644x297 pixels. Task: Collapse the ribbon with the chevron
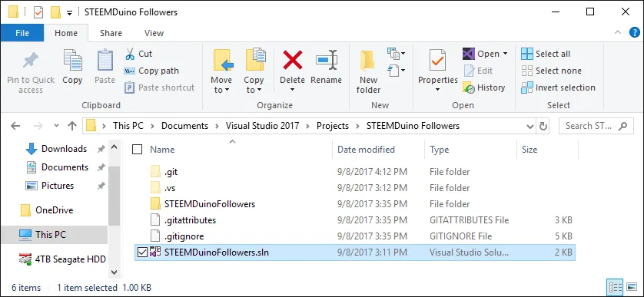(617, 32)
